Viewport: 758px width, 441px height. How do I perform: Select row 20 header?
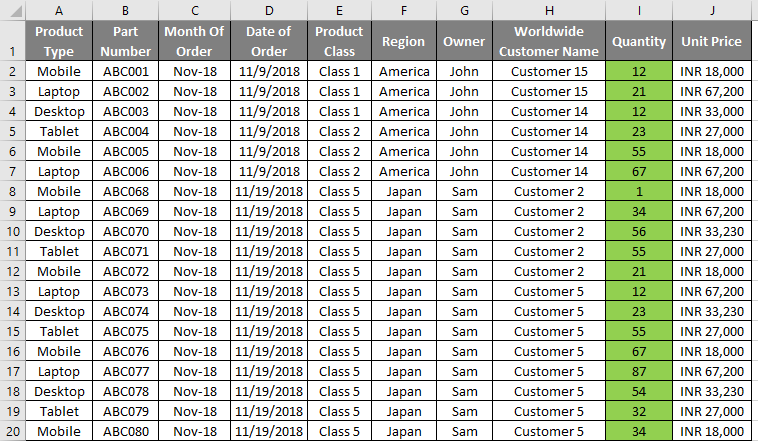(x=13, y=431)
